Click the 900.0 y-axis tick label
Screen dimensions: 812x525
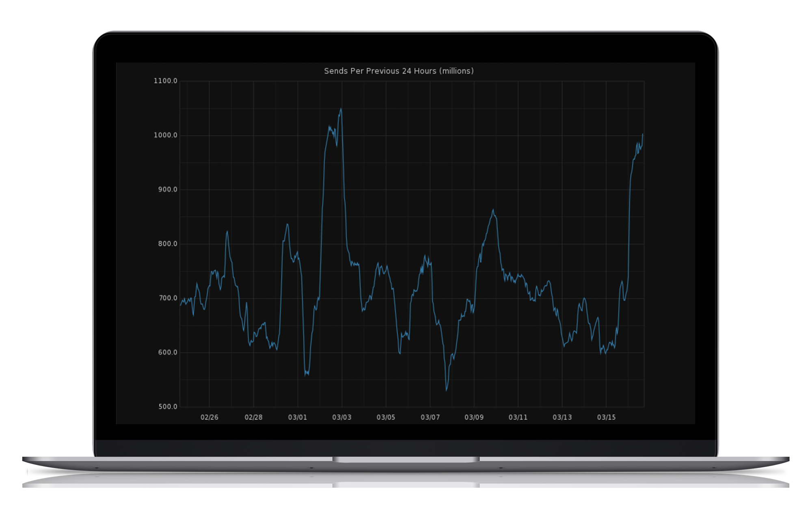167,190
